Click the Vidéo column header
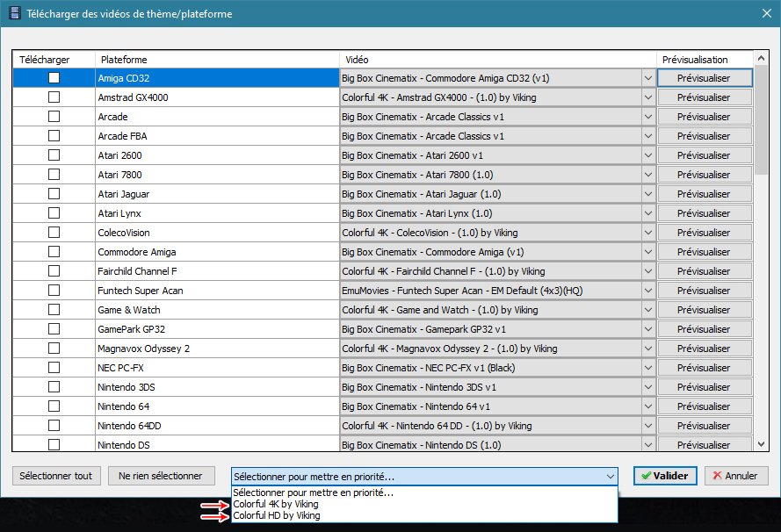781x532 pixels. [497, 59]
